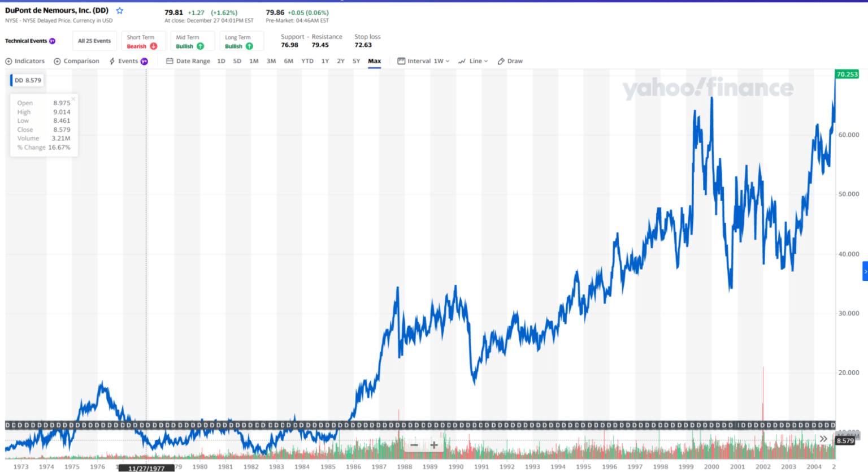
Task: Switch chart range to 5D
Action: pyautogui.click(x=237, y=61)
